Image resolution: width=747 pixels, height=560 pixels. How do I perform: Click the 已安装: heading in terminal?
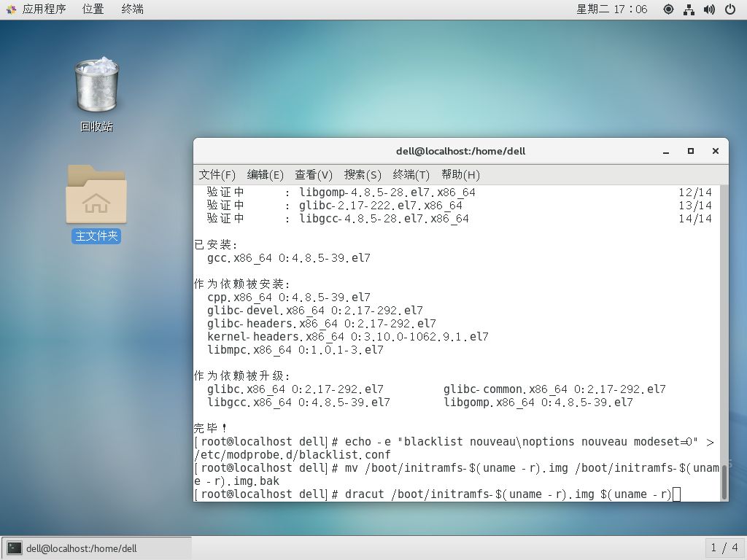coord(216,245)
